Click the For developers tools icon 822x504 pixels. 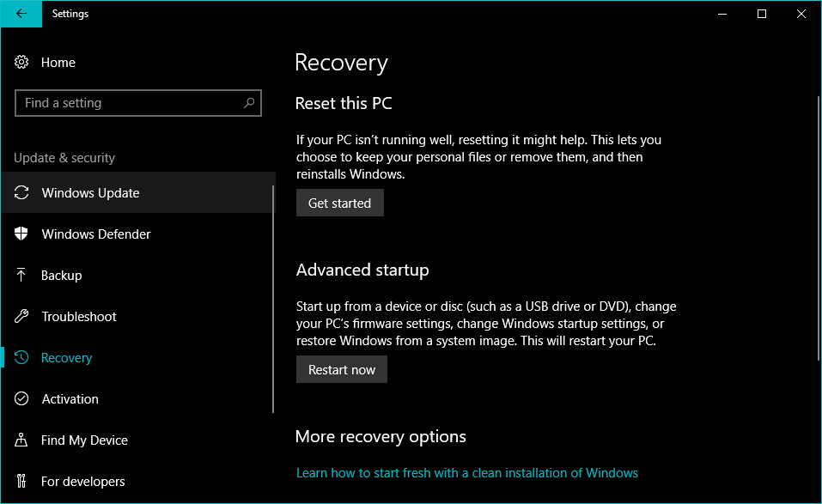coord(22,482)
